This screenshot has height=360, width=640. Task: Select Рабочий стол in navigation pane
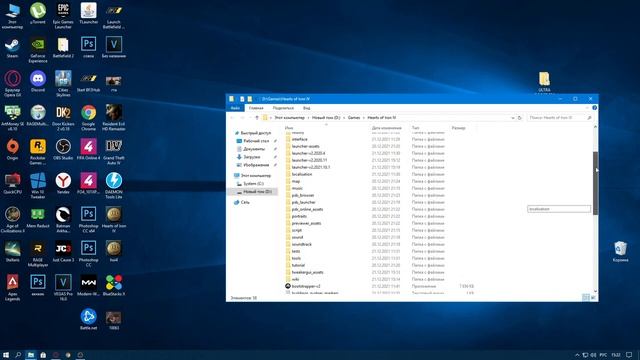click(x=256, y=141)
